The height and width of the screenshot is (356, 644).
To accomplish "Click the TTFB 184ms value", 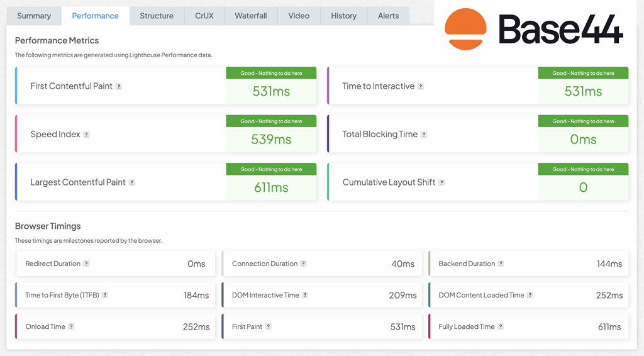I will tap(196, 295).
